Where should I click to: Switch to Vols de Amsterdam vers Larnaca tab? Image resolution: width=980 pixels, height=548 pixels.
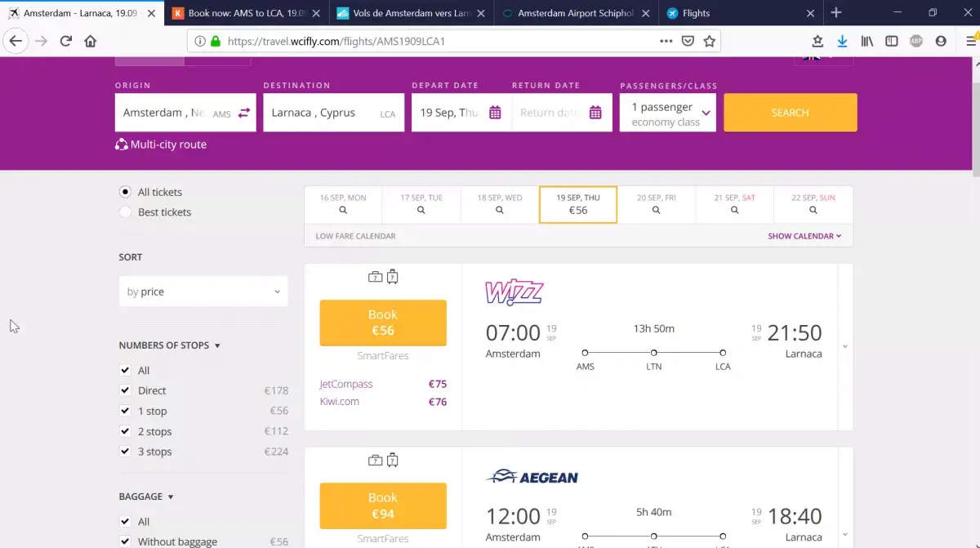tap(412, 13)
